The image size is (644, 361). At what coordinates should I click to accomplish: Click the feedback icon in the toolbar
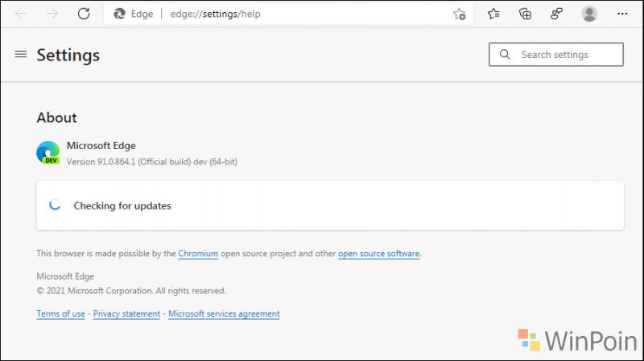coord(556,14)
